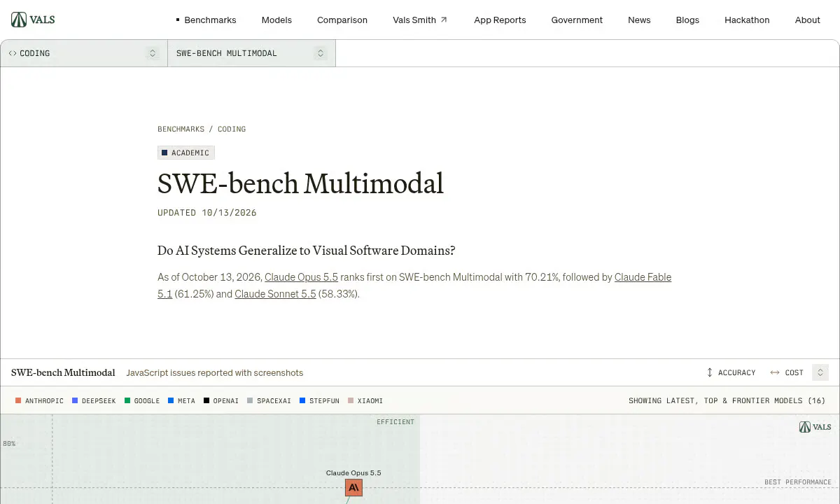The height and width of the screenshot is (504, 840).
Task: Click the DeepSeek blue color swatch
Action: click(75, 401)
